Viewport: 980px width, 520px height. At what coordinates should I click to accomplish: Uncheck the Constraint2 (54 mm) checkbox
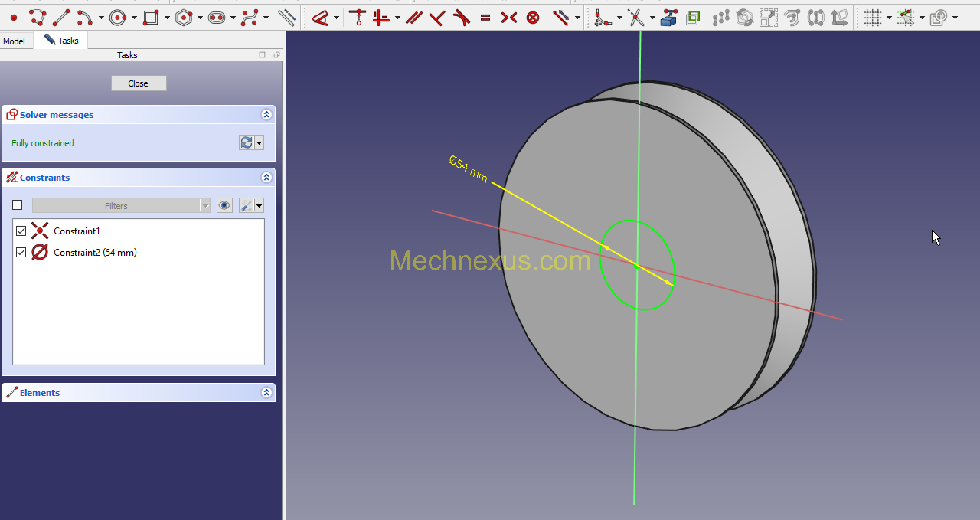click(x=21, y=252)
